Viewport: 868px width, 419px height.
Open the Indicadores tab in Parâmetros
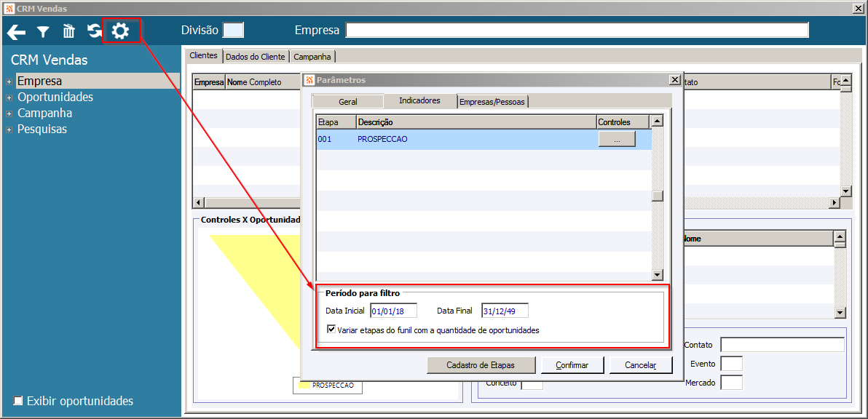pyautogui.click(x=419, y=100)
